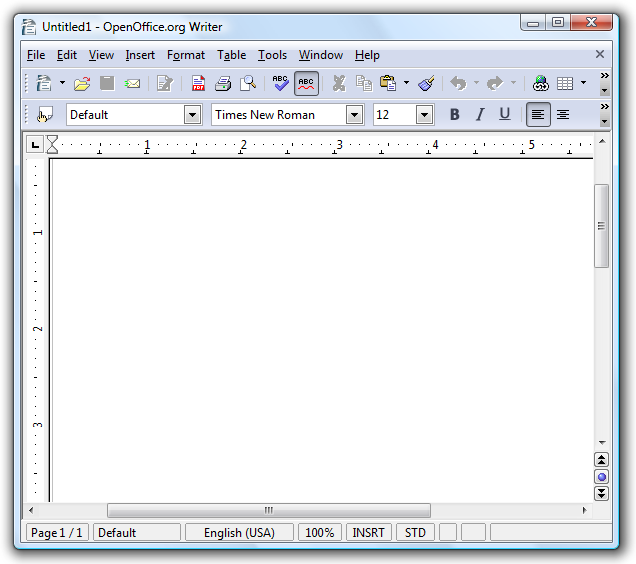This screenshot has height=564, width=636.
Task: Expand the Paste options dropdown arrow
Action: [x=406, y=83]
